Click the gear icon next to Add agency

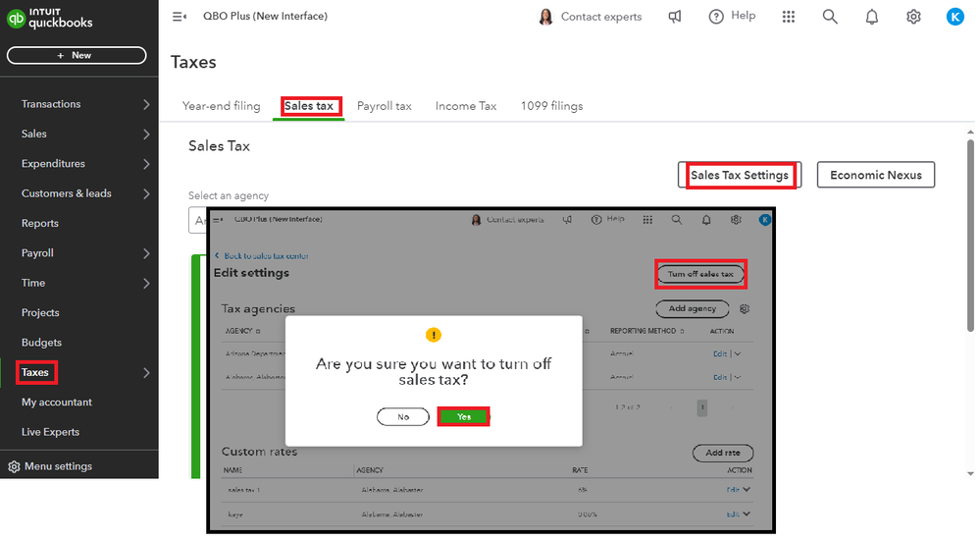(745, 308)
